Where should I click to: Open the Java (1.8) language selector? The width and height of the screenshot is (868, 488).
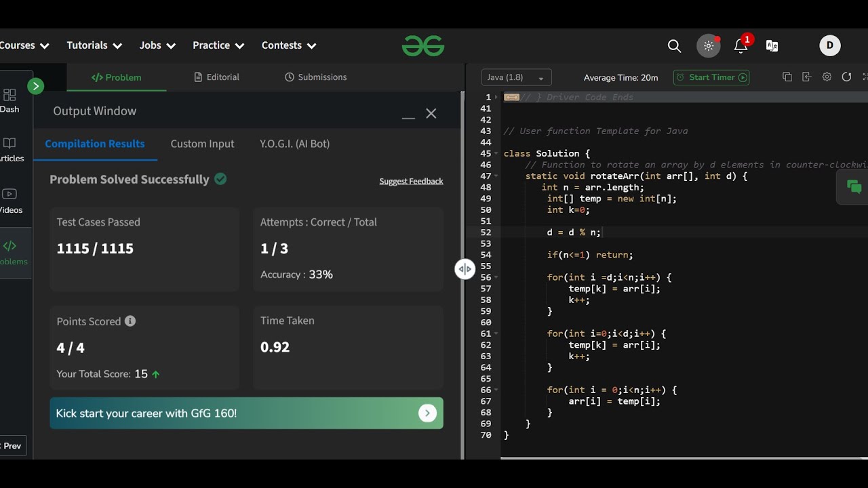point(517,77)
